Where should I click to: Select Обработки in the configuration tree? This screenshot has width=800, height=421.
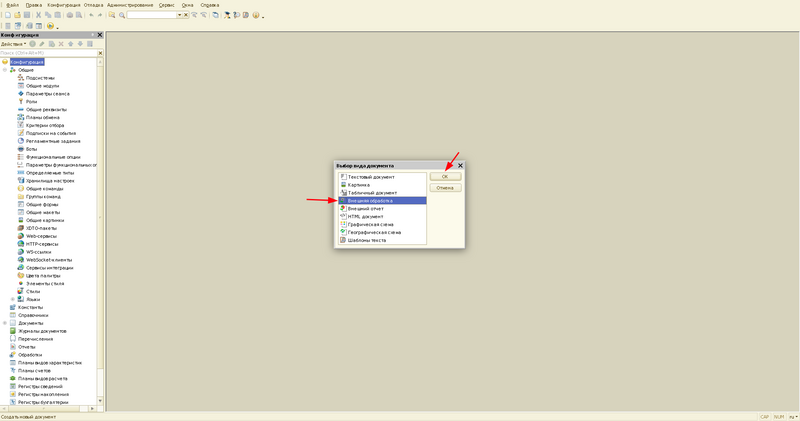(30, 355)
